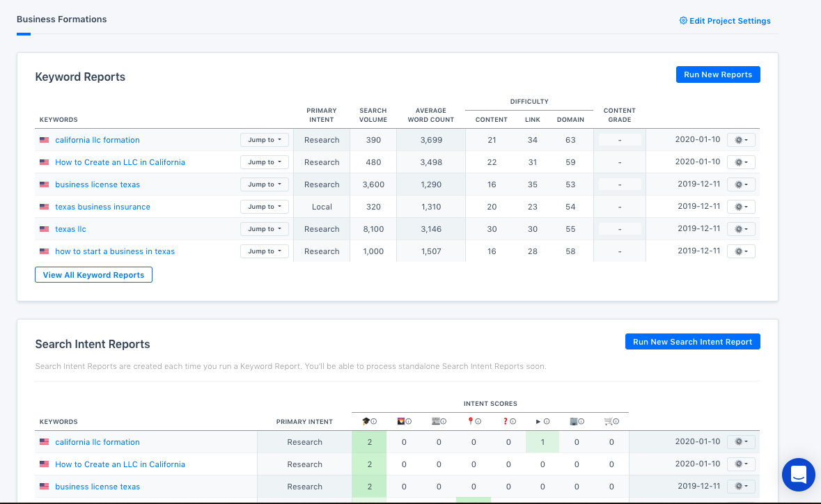Click the Average Word Count column header
This screenshot has height=504, width=821.
click(x=431, y=115)
